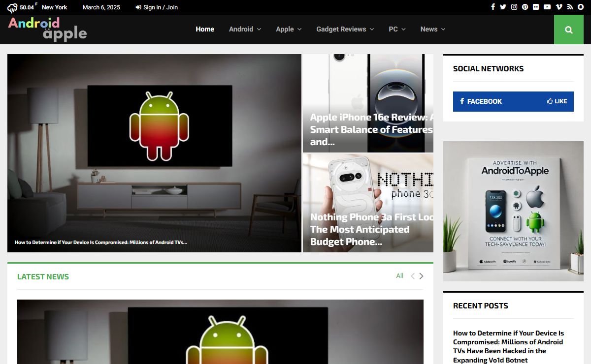Open the YouTube icon in top bar
This screenshot has width=591, height=364.
point(547,7)
